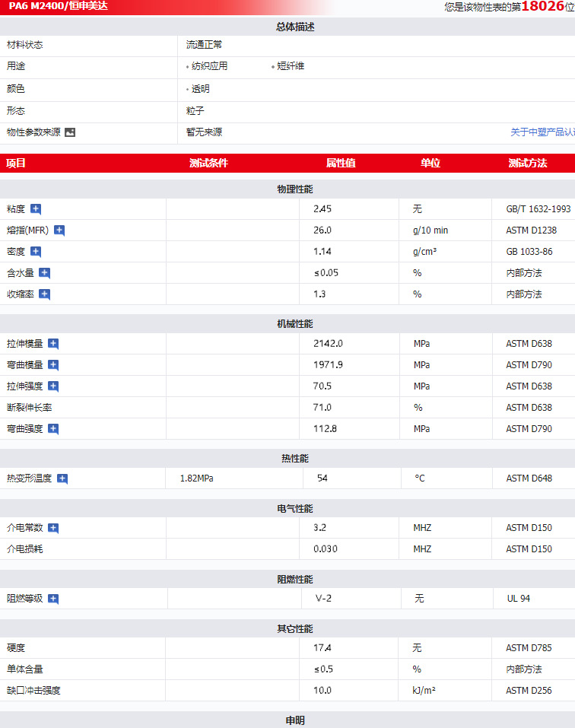This screenshot has height=728, width=575.
Task: Click the flexural modulus value 1971.9
Action: tap(328, 365)
